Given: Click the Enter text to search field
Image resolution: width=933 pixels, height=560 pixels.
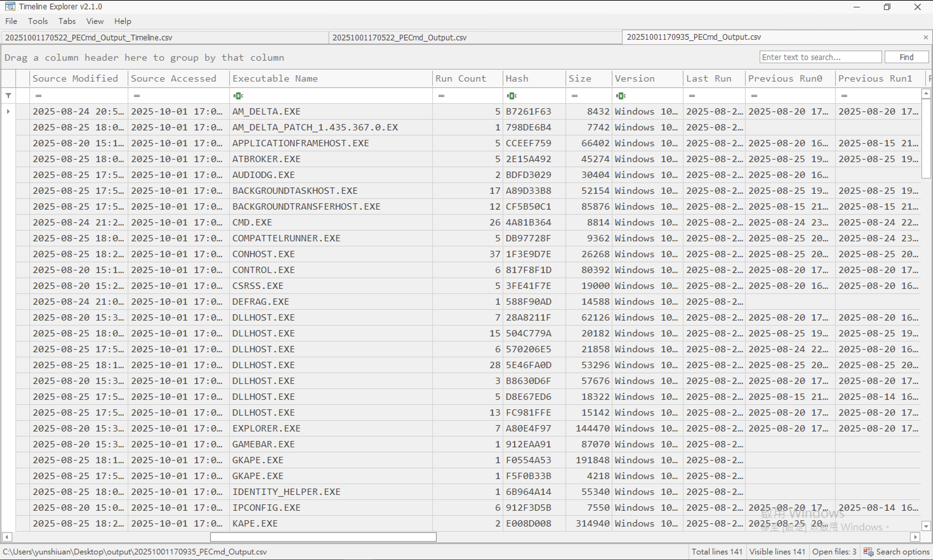Looking at the screenshot, I should [x=820, y=57].
